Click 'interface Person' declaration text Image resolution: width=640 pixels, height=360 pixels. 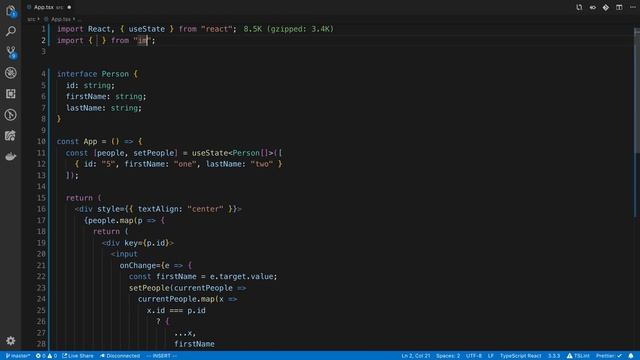point(93,74)
